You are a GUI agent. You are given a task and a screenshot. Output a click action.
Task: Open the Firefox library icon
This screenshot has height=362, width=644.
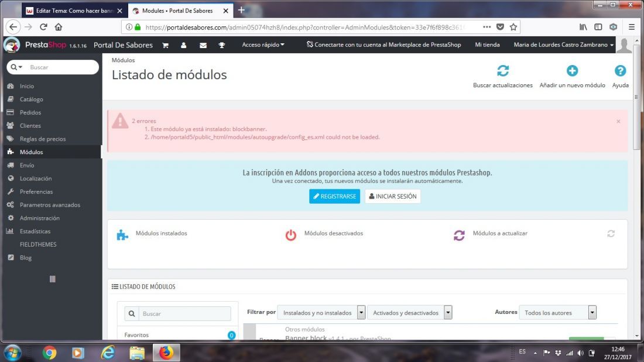tap(583, 27)
